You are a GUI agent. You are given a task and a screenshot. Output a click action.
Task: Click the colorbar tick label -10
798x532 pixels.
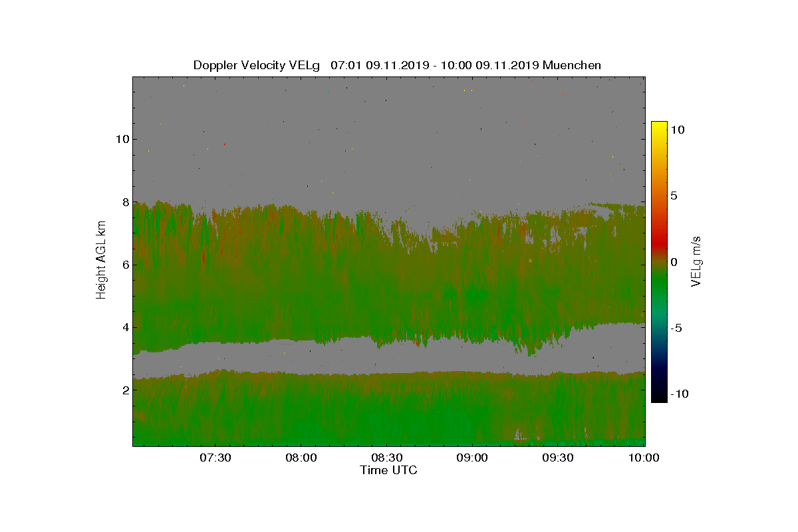pos(678,394)
